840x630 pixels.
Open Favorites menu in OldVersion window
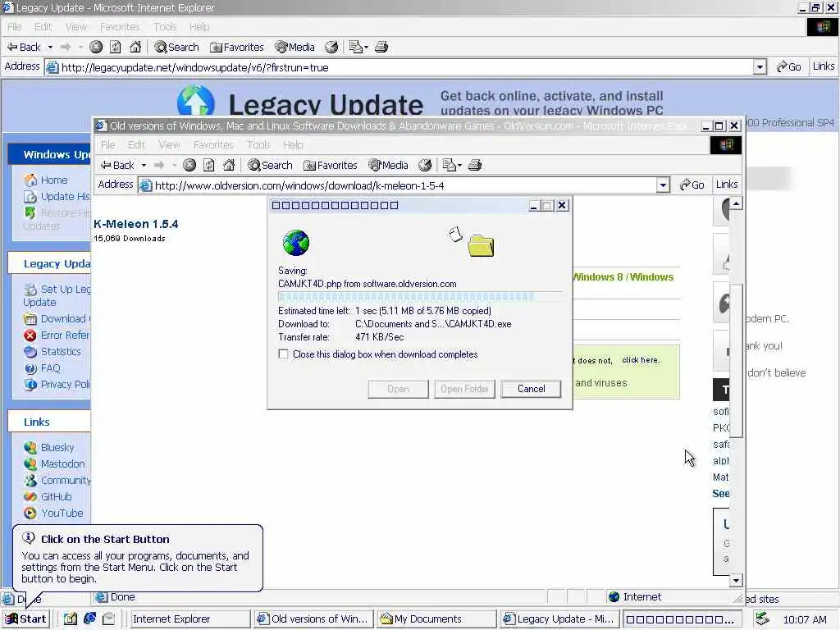(x=213, y=144)
